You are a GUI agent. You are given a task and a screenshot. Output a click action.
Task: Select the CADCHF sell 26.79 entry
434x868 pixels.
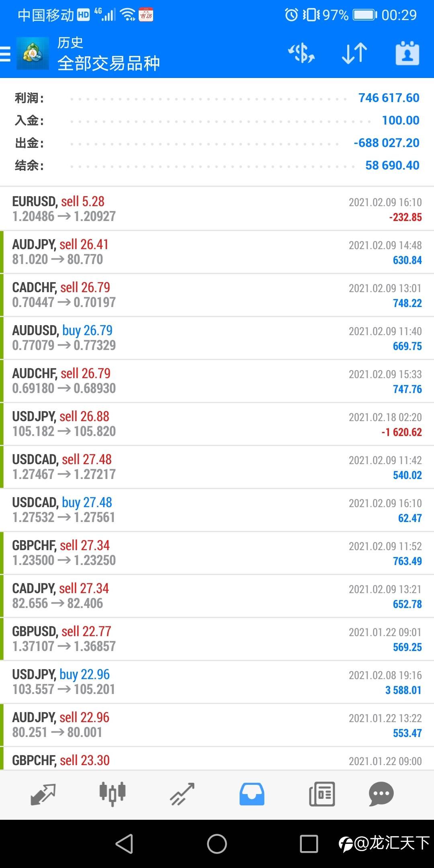pos(217,295)
